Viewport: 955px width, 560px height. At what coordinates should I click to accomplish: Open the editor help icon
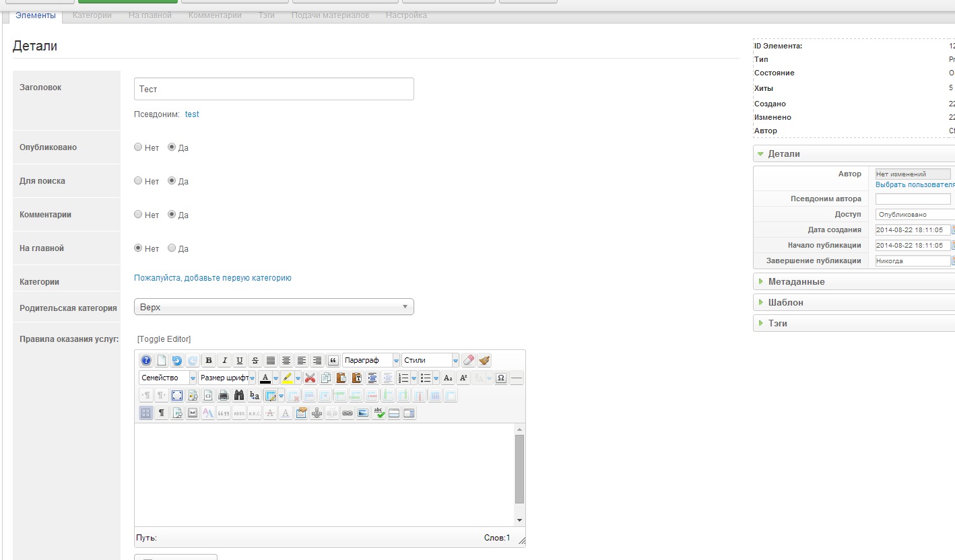pos(145,361)
